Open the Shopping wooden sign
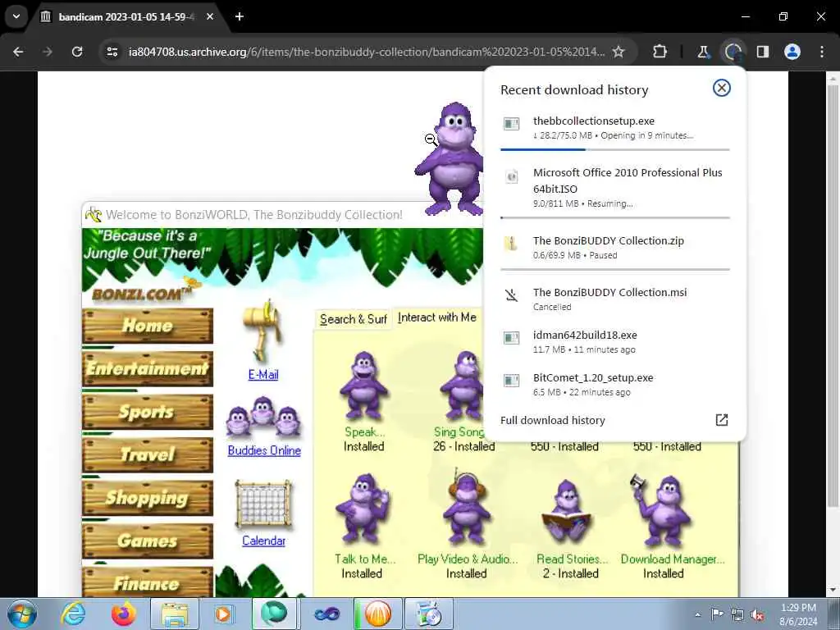The width and height of the screenshot is (840, 630). (148, 498)
